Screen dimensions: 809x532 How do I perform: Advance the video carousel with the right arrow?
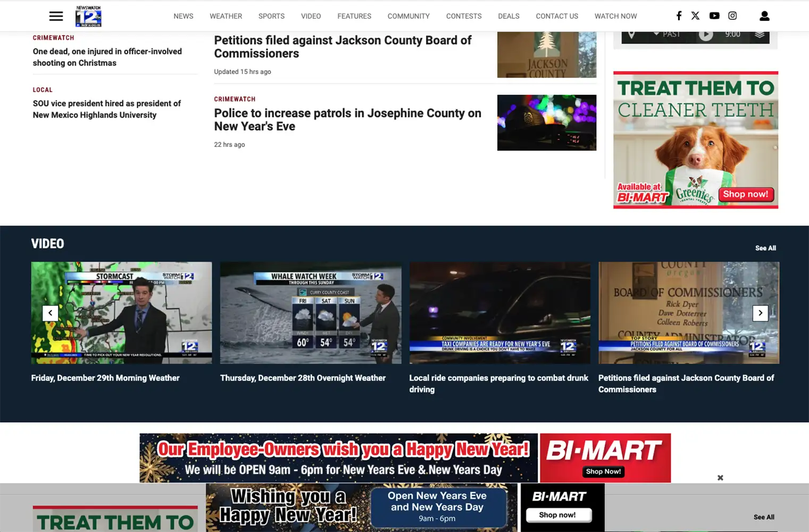coord(760,313)
